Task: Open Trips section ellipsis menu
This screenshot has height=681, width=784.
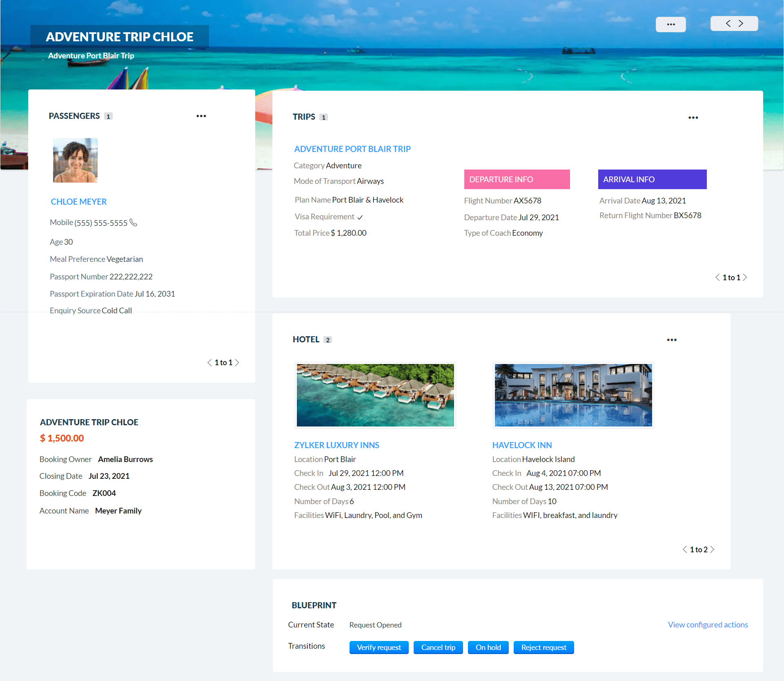Action: [693, 118]
